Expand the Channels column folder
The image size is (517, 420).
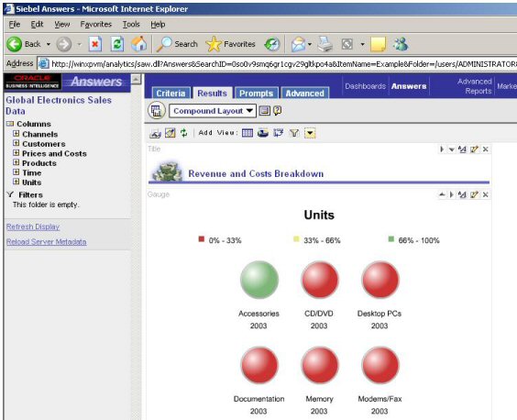pyautogui.click(x=16, y=134)
